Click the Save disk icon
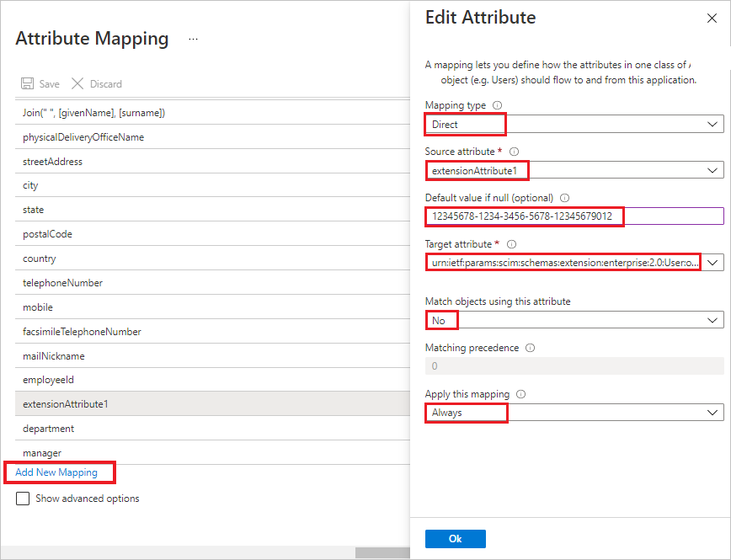The height and width of the screenshot is (560, 731). [x=28, y=83]
